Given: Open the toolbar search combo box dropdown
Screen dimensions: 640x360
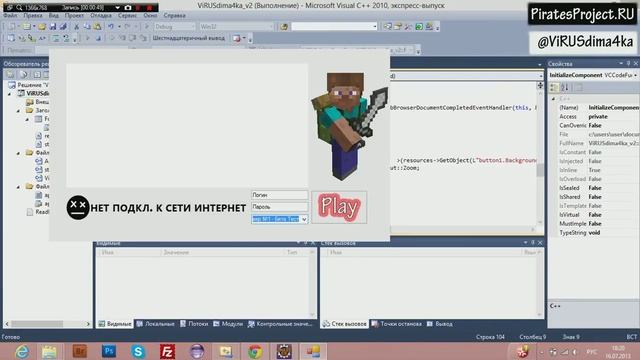Looking at the screenshot, I should coord(375,27).
